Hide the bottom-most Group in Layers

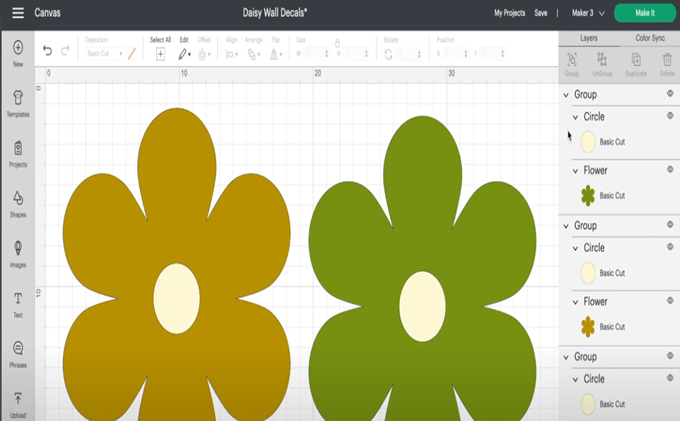point(670,356)
